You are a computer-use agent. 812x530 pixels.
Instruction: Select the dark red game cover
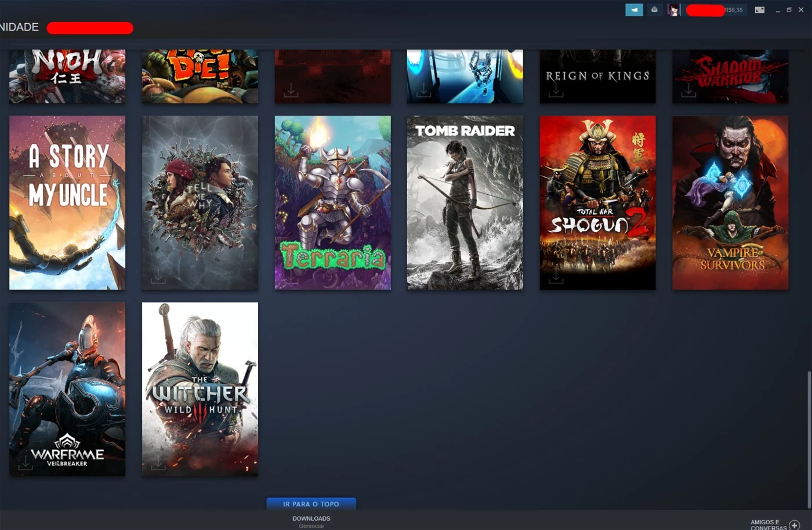tap(332, 76)
